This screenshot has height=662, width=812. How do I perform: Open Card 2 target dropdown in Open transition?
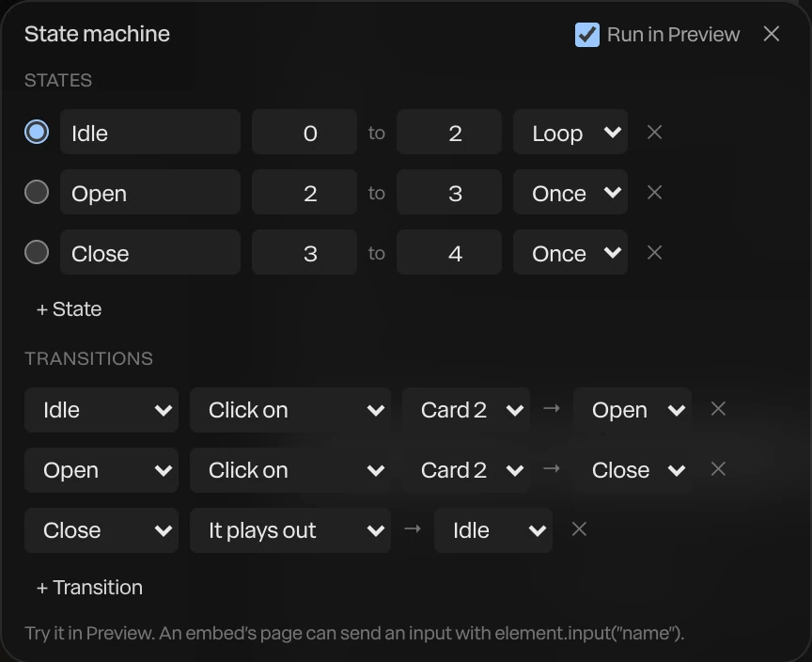click(466, 470)
